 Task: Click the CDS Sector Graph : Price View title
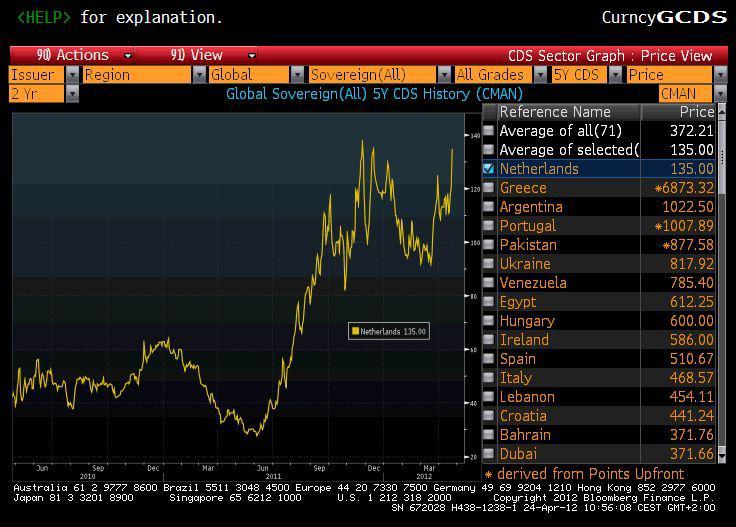(x=610, y=56)
